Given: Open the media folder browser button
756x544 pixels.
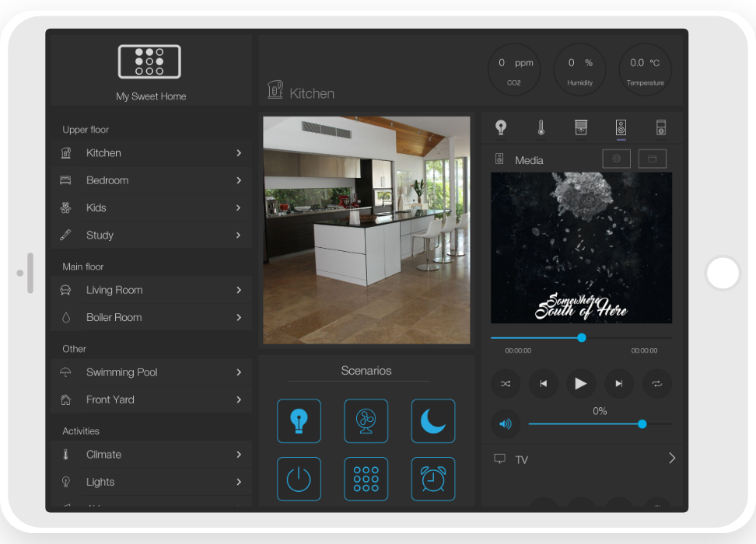Looking at the screenshot, I should coord(652,159).
